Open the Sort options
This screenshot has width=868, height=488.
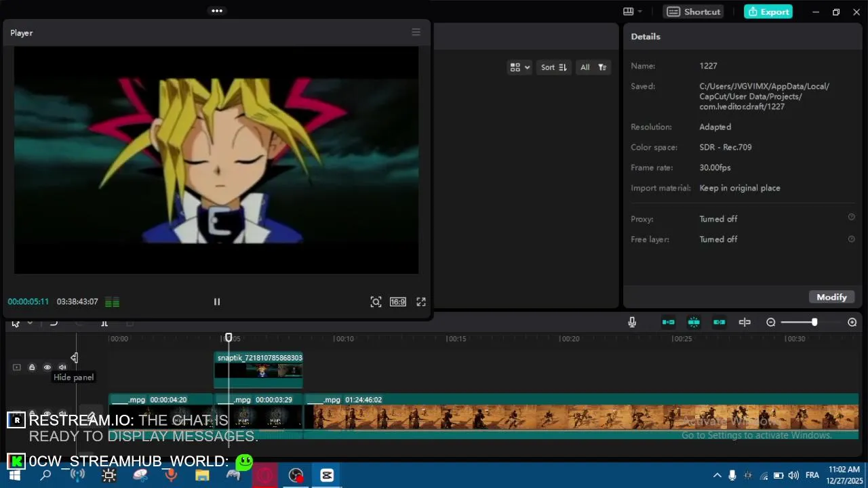553,67
